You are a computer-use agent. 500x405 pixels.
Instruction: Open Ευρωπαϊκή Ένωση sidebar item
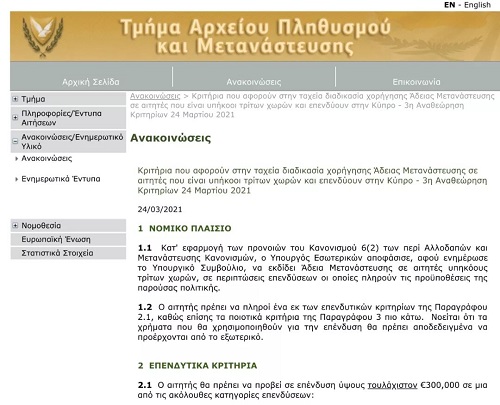click(56, 239)
